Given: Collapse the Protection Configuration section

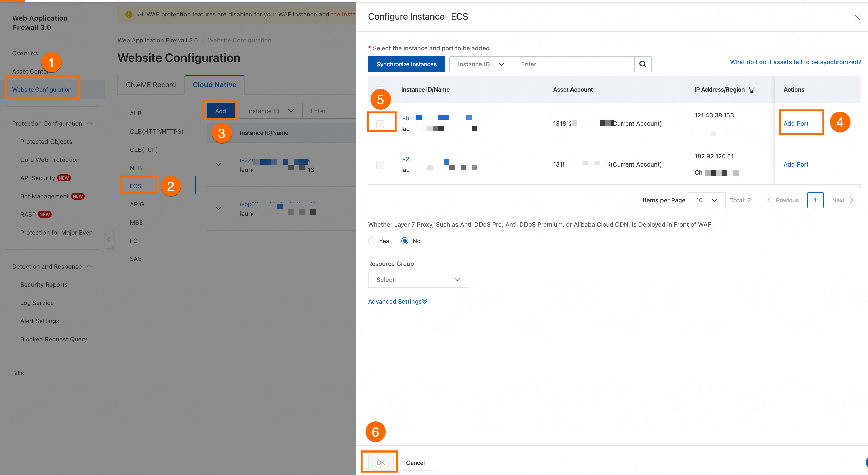Looking at the screenshot, I should 90,123.
